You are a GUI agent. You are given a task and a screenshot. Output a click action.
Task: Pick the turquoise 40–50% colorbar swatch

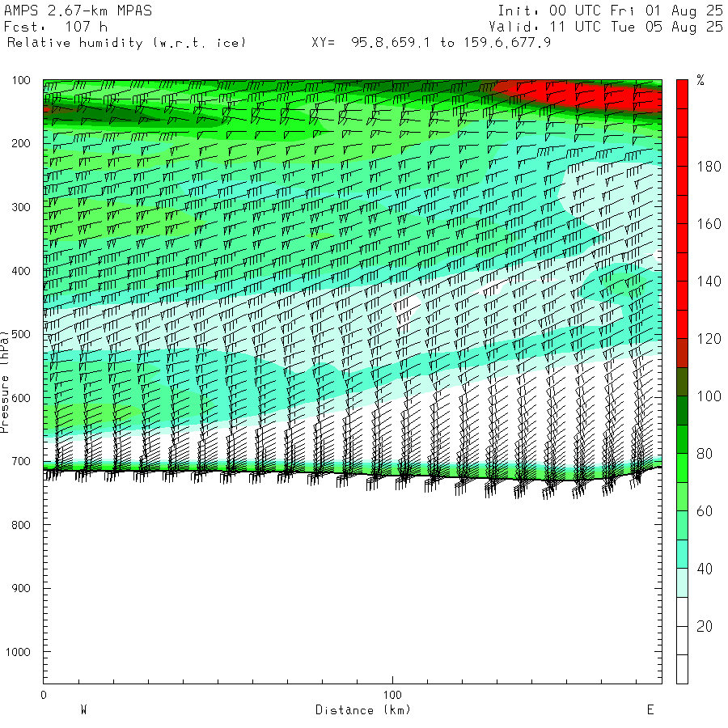point(682,554)
